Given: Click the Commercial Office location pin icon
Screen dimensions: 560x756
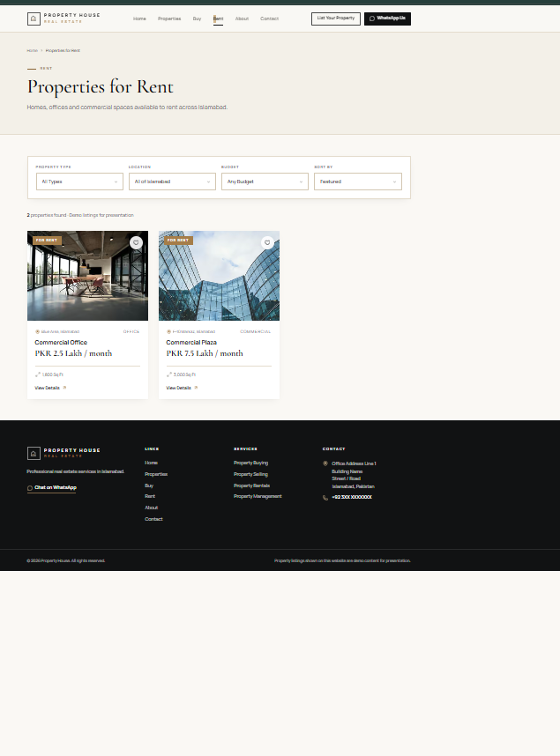Looking at the screenshot, I should 37,331.
